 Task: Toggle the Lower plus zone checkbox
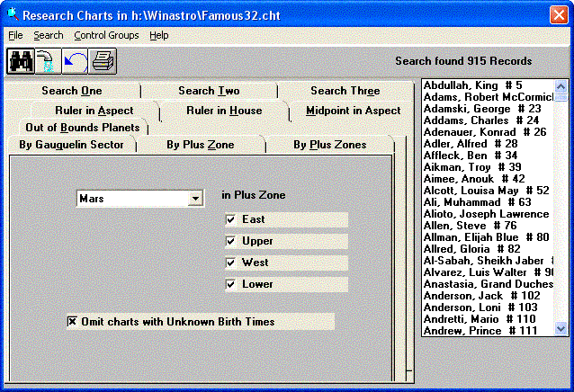(x=231, y=284)
